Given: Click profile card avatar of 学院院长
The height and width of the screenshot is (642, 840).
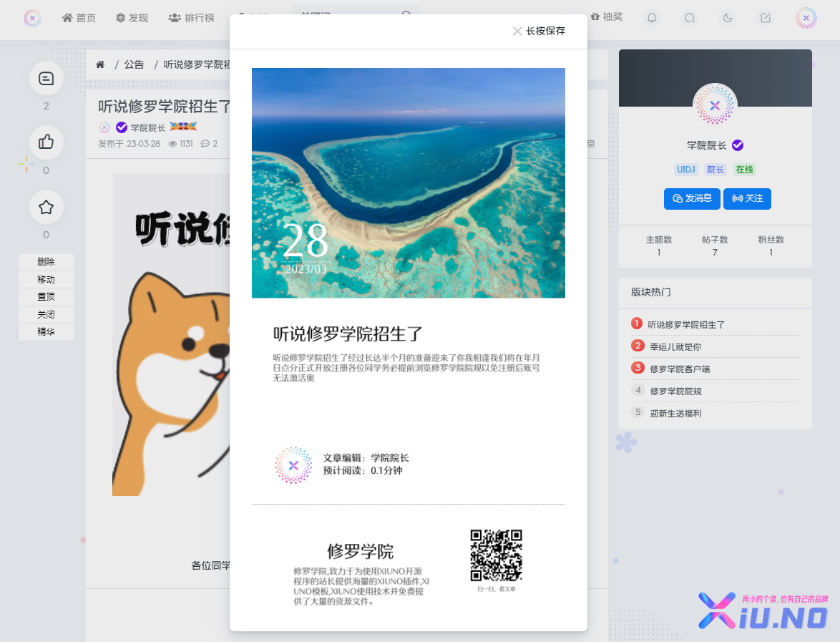Looking at the screenshot, I should (x=715, y=105).
